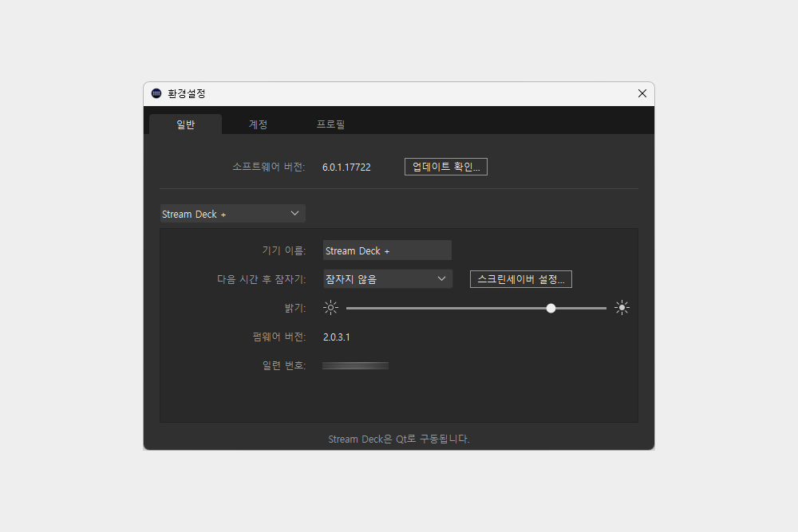Close the 환경설정 window
The height and width of the screenshot is (532, 798).
click(x=642, y=93)
